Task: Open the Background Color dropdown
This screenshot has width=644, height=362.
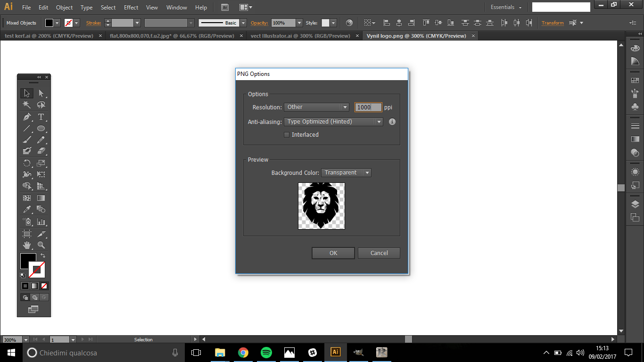Action: (346, 173)
